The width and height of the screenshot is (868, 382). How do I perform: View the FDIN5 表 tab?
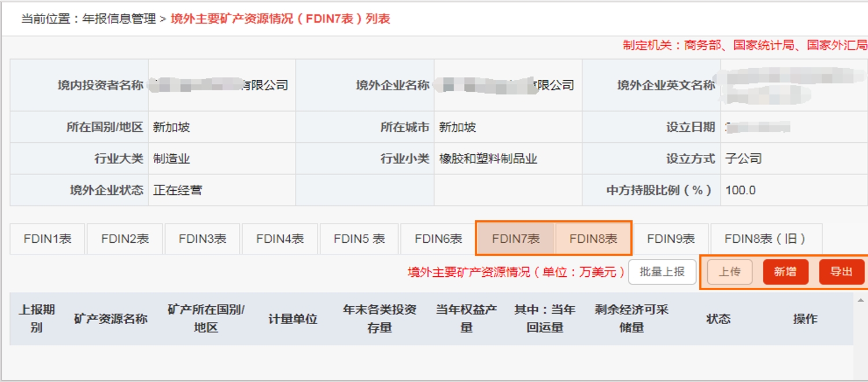[x=359, y=238]
